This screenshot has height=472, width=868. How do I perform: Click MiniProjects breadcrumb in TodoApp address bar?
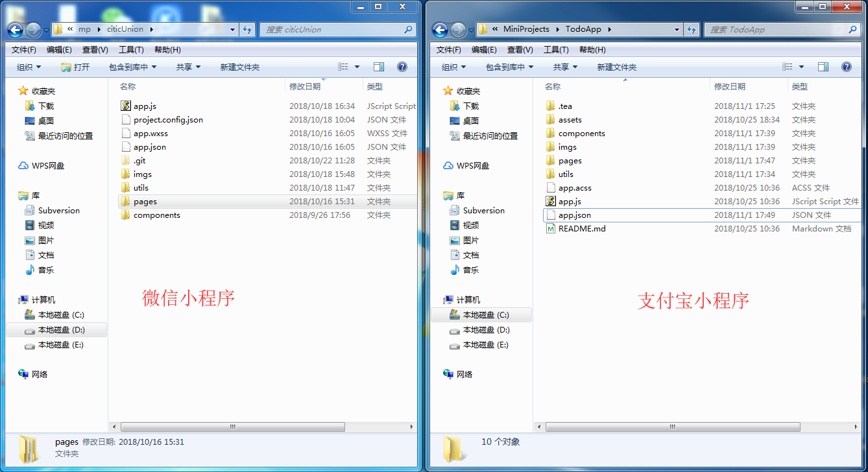[x=526, y=29]
